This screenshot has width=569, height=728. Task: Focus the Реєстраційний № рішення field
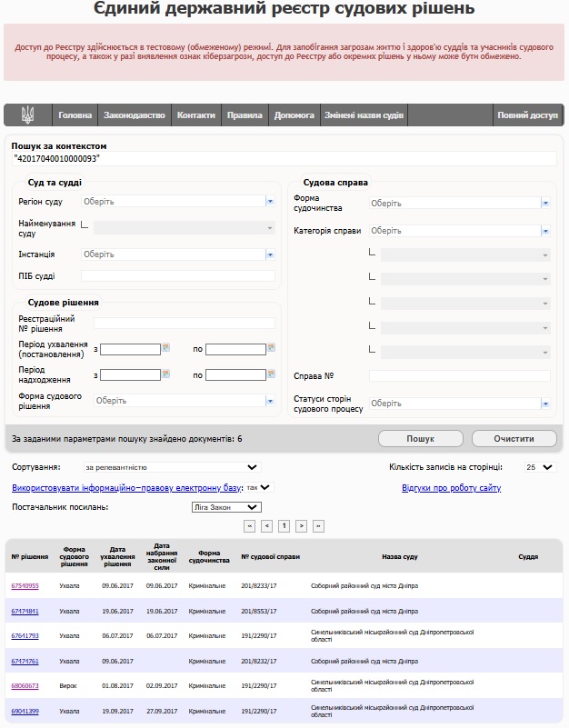click(185, 324)
